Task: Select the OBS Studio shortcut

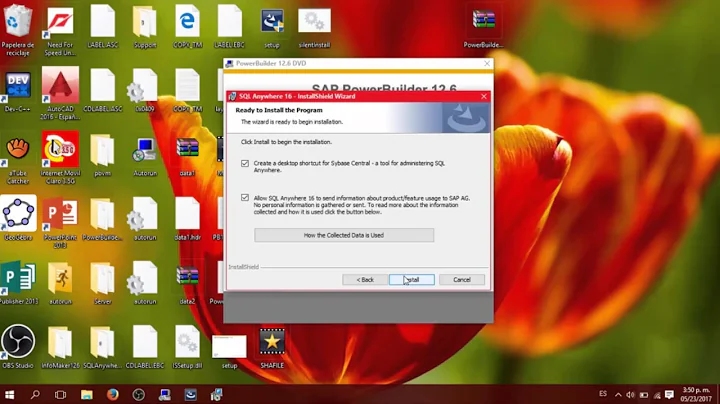Action: point(18,347)
